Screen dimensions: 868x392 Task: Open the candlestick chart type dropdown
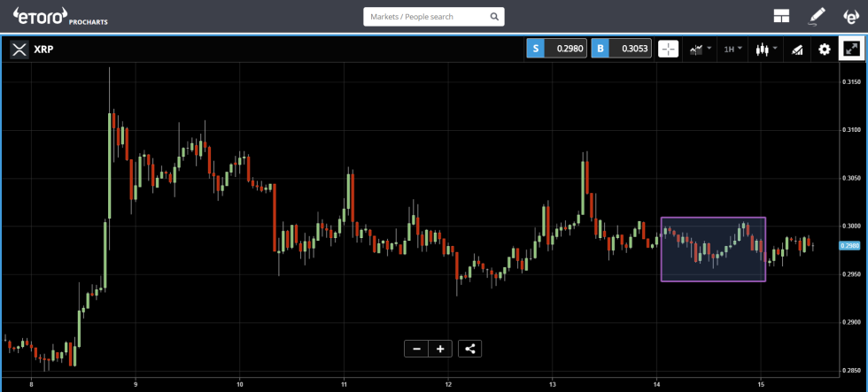pos(766,49)
